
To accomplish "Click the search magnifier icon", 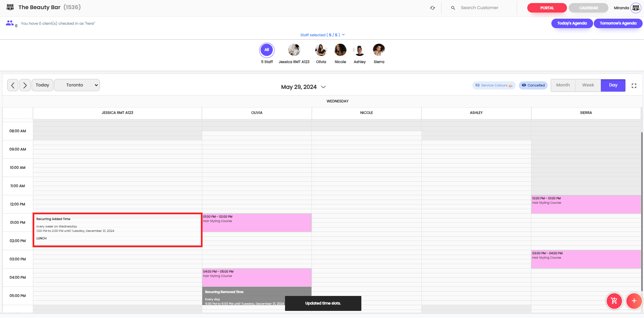I will (453, 8).
